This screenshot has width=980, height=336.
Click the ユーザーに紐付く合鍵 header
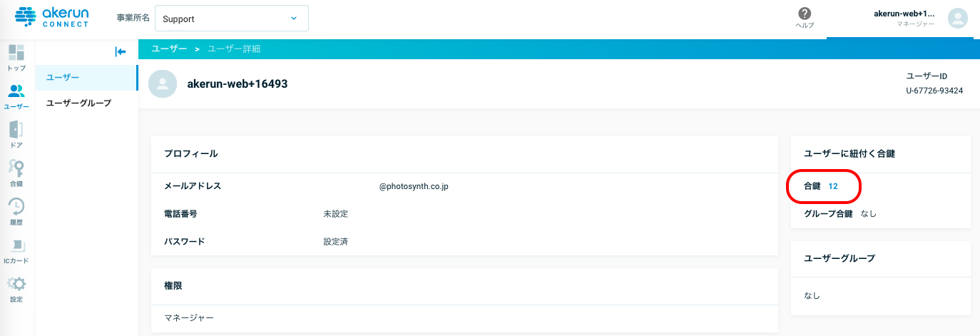coord(850,153)
